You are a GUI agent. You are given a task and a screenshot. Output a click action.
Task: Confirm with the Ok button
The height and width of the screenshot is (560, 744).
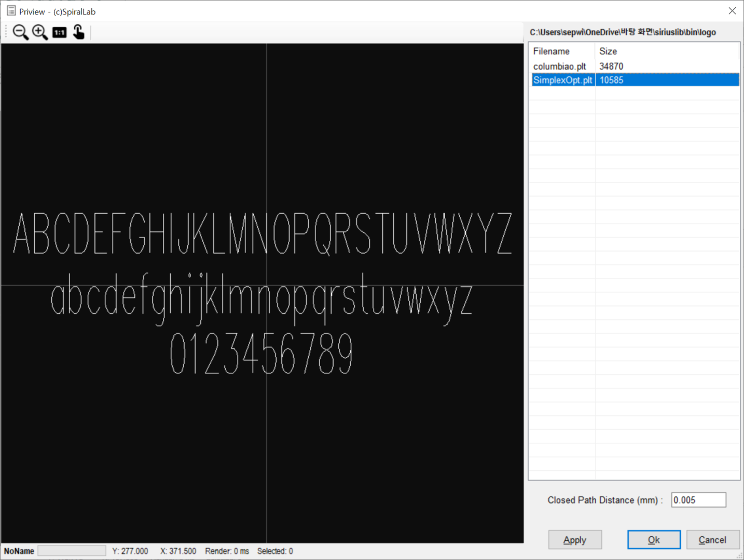point(654,540)
